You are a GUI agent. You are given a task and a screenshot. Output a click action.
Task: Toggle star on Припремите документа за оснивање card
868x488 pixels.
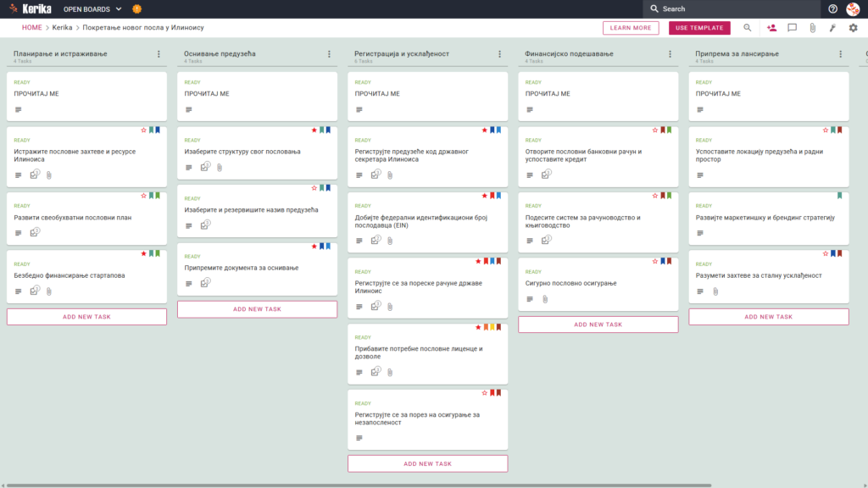coord(314,247)
